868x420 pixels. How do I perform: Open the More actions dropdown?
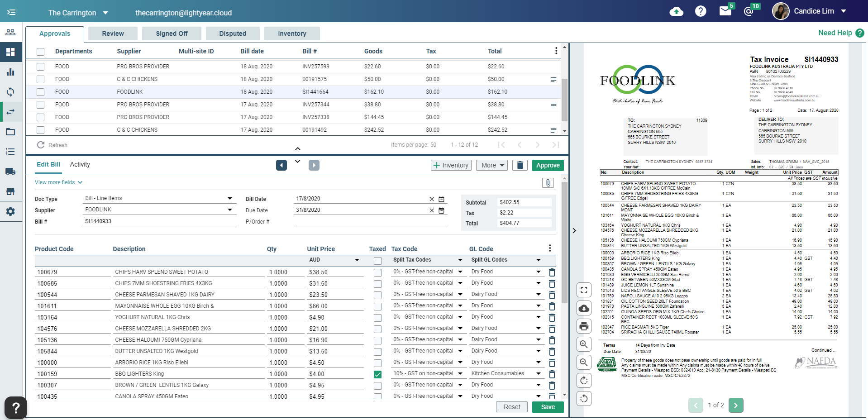point(491,165)
